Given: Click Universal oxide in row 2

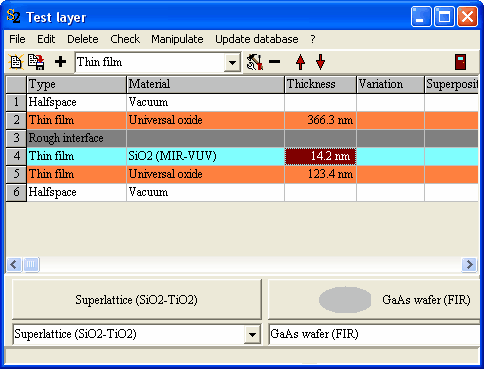Looking at the screenshot, I should coord(206,120).
